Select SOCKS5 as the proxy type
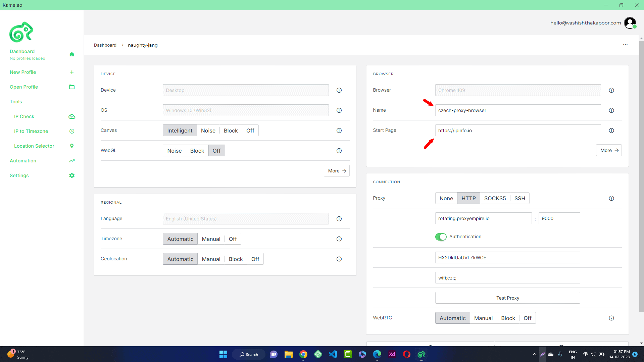 [495, 198]
